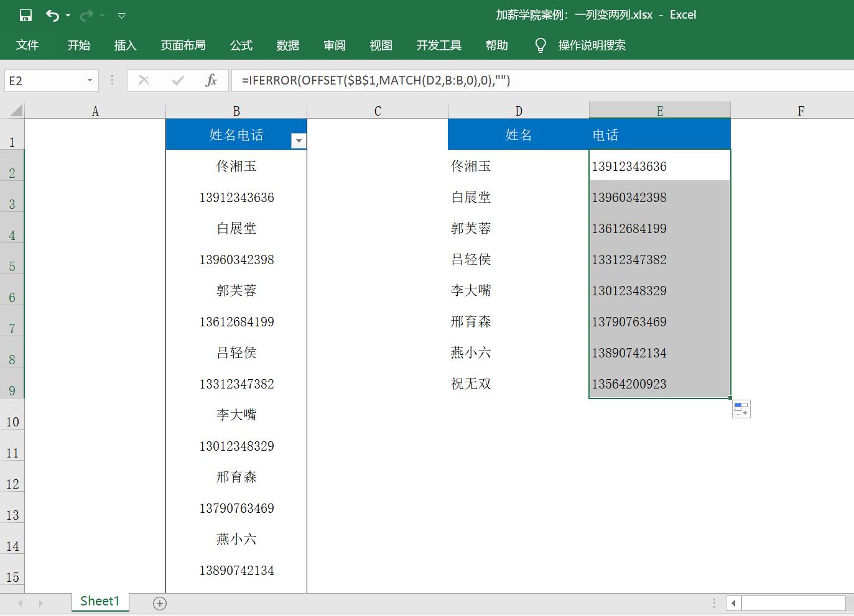854x616 pixels.
Task: Click the Insert Function fx icon
Action: (212, 80)
